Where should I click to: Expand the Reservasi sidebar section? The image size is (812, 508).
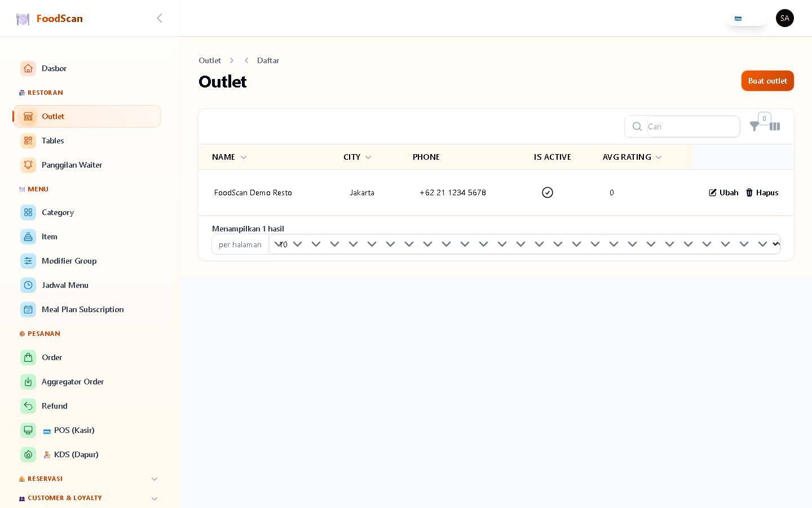[155, 479]
